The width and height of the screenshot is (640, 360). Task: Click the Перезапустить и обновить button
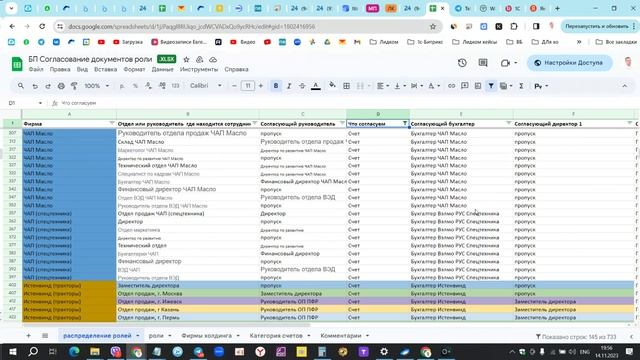597,27
